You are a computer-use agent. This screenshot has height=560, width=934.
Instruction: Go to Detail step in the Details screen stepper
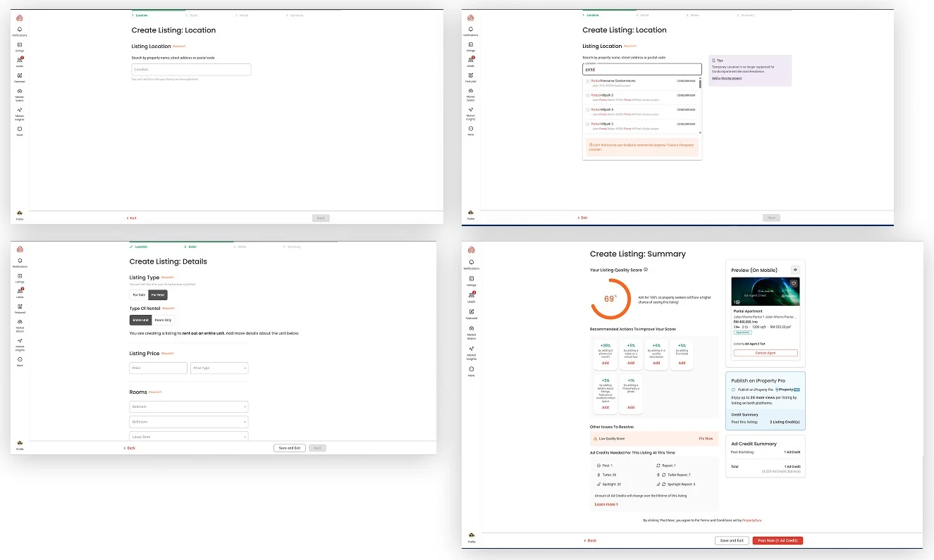tap(191, 247)
